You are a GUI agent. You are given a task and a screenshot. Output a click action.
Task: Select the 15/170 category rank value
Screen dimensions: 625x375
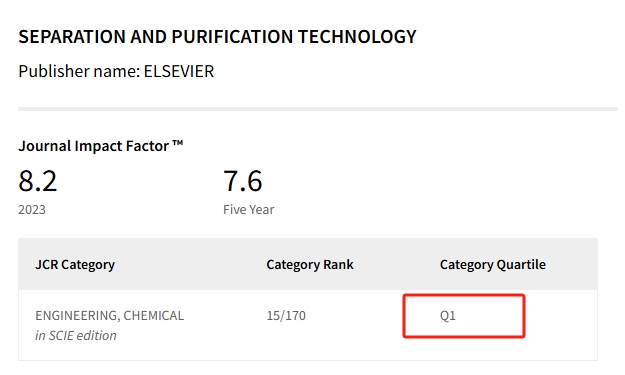pyautogui.click(x=286, y=316)
